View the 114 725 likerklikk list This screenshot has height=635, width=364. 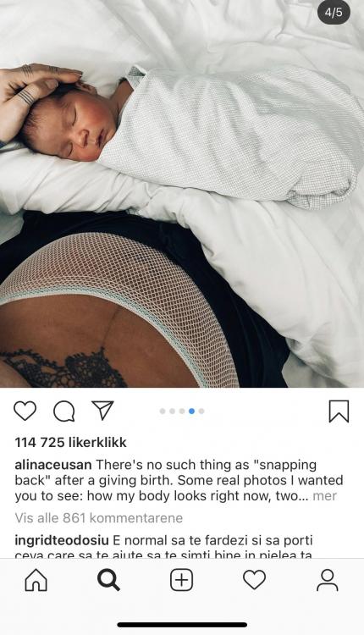(71, 442)
